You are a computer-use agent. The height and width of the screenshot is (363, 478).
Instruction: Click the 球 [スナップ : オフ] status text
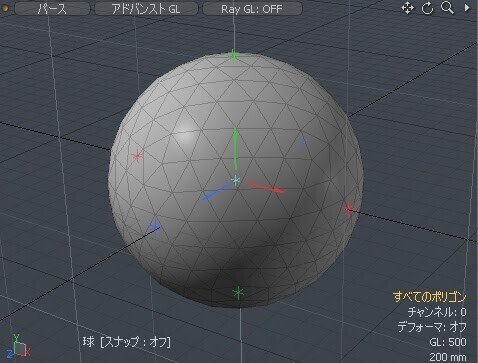(127, 342)
